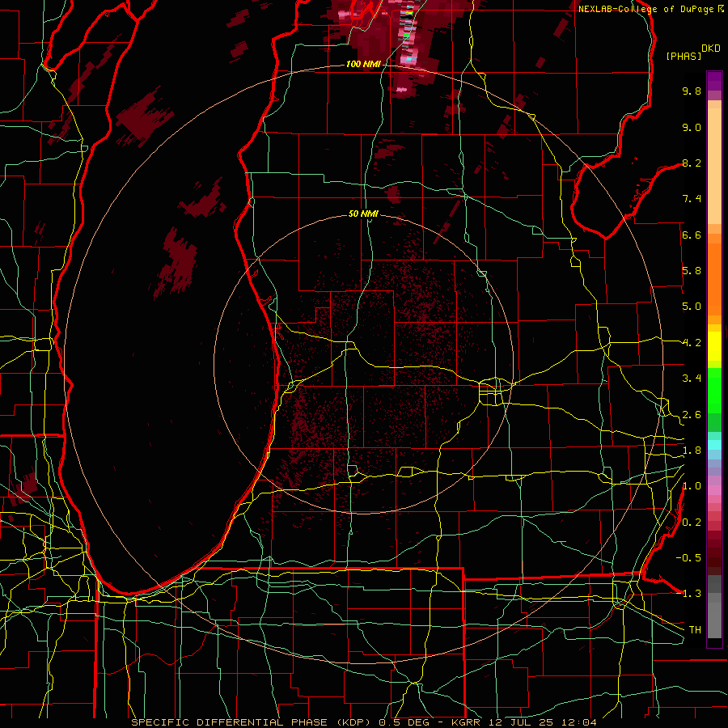Click the 9.8 value on the scale
The image size is (728, 728).
point(692,91)
